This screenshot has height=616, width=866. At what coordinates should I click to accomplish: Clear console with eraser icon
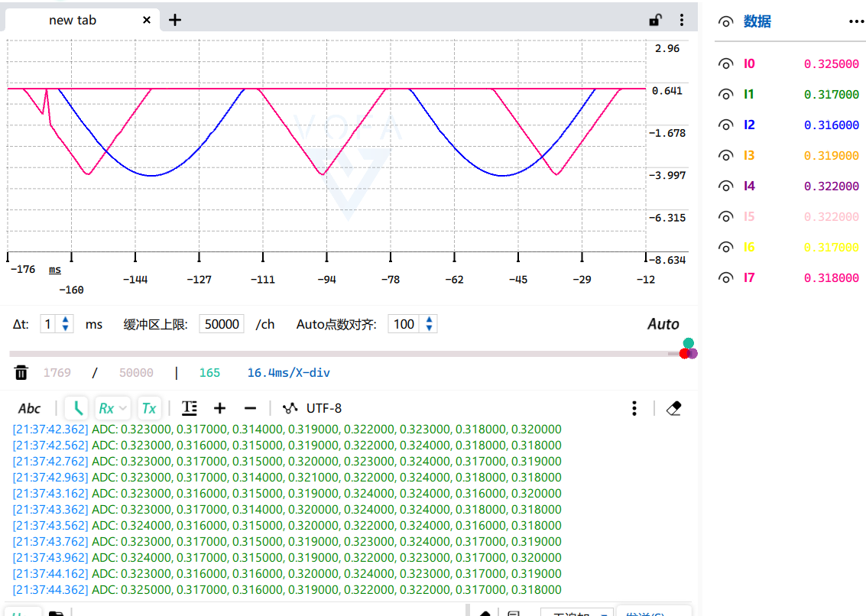[x=673, y=408]
